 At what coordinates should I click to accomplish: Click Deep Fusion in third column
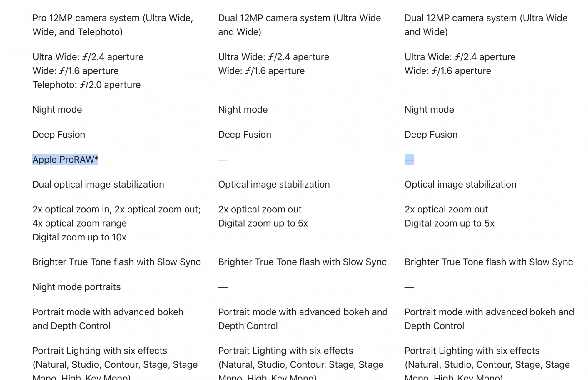(x=431, y=135)
